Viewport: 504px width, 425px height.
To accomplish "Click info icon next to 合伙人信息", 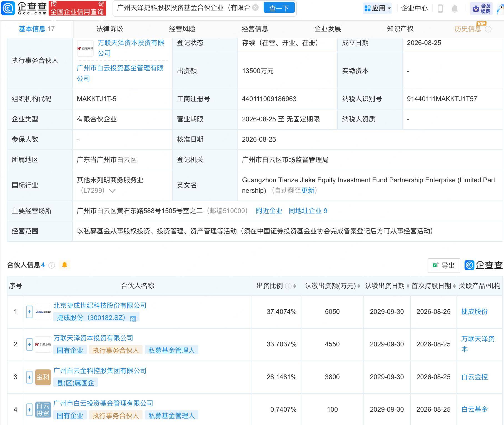I will point(52,265).
